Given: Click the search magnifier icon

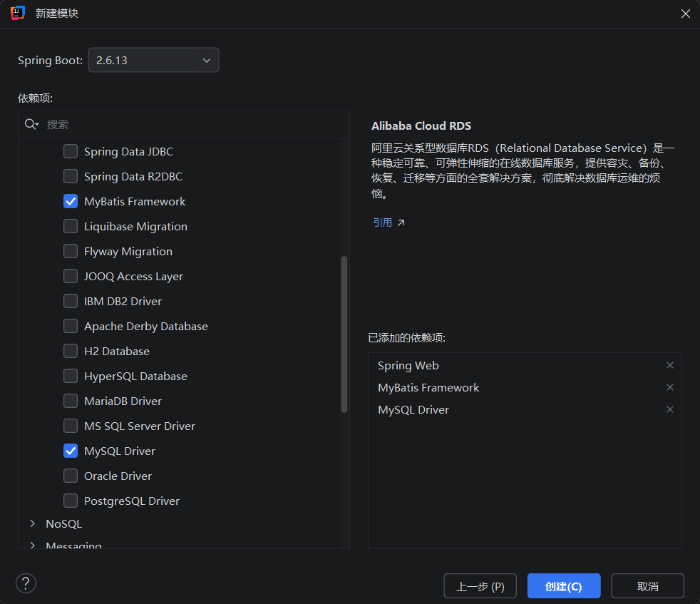Looking at the screenshot, I should 31,124.
